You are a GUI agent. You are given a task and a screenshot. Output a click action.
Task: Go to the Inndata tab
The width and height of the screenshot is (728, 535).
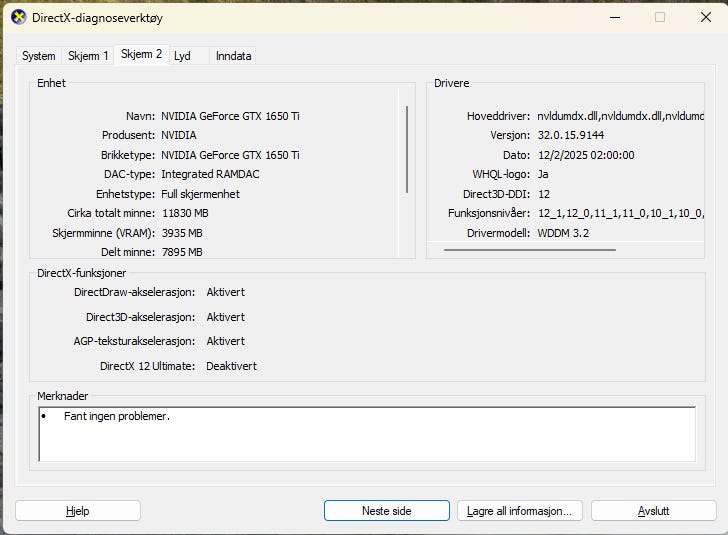(233, 56)
